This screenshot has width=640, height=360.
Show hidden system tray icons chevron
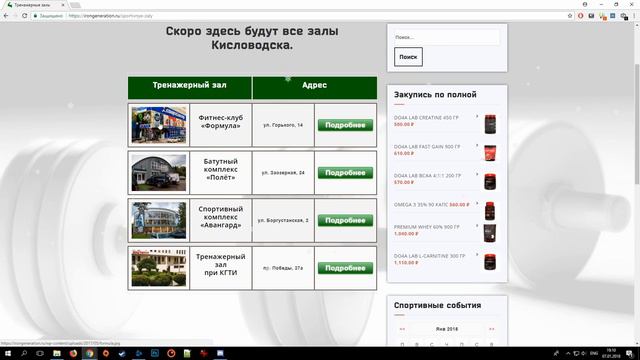568,353
